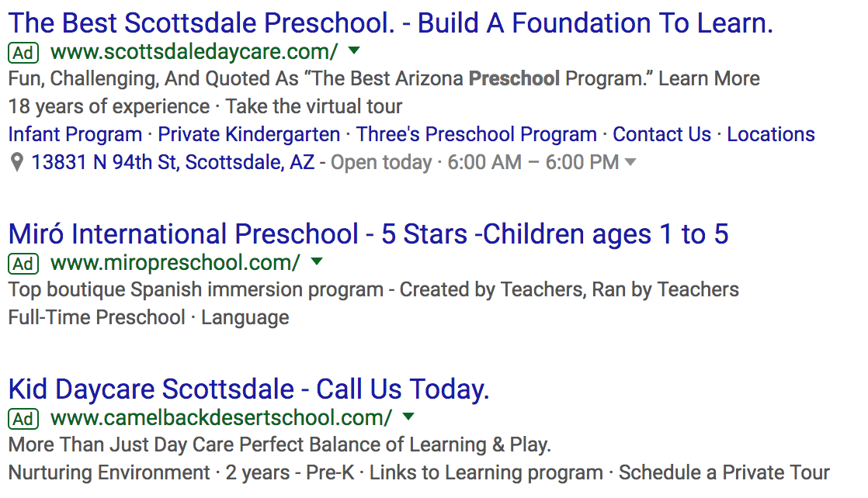Expand dropdown arrow next to miropreschool.com URL
This screenshot has height=498, width=868.
point(316,261)
